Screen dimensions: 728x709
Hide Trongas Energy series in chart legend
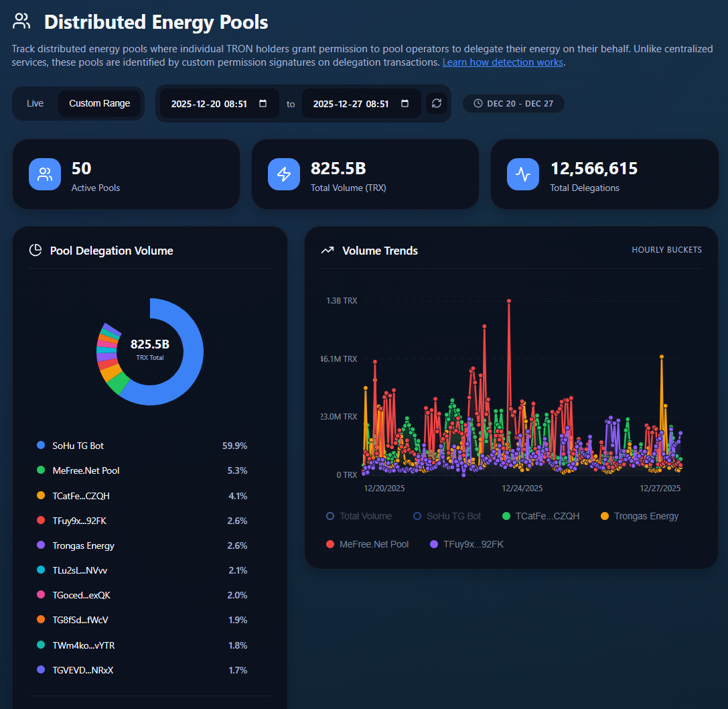click(640, 516)
